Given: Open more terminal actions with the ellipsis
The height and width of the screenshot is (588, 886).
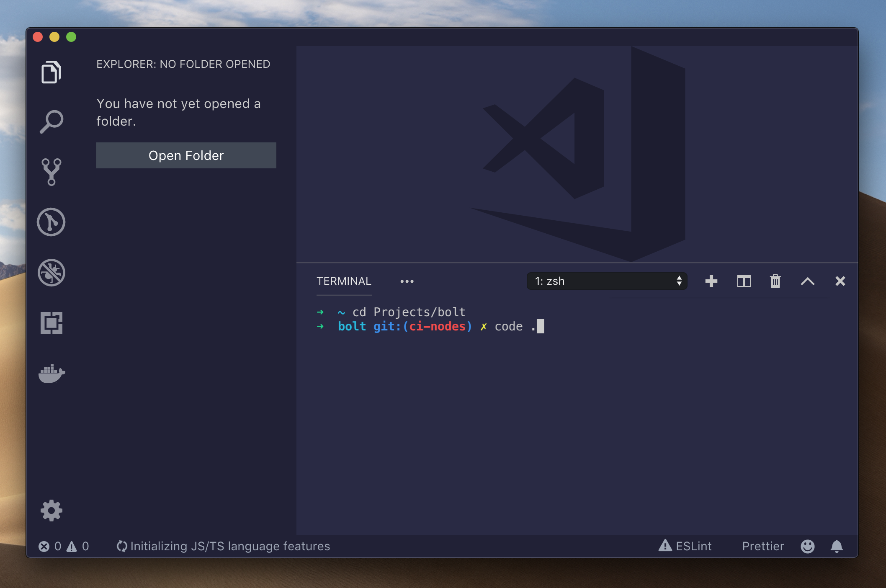Looking at the screenshot, I should click(x=407, y=281).
